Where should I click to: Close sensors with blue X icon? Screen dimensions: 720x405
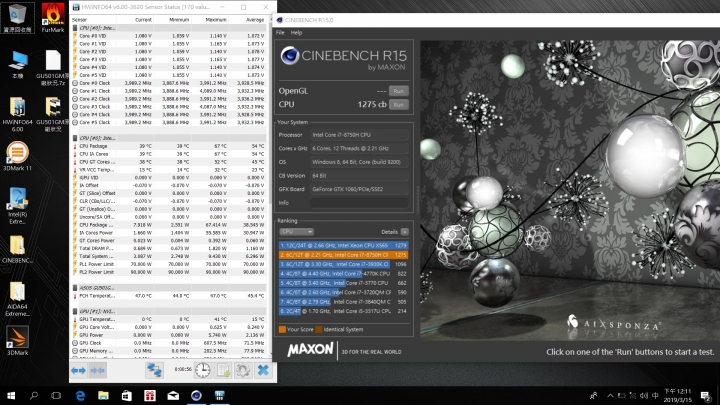coord(263,370)
